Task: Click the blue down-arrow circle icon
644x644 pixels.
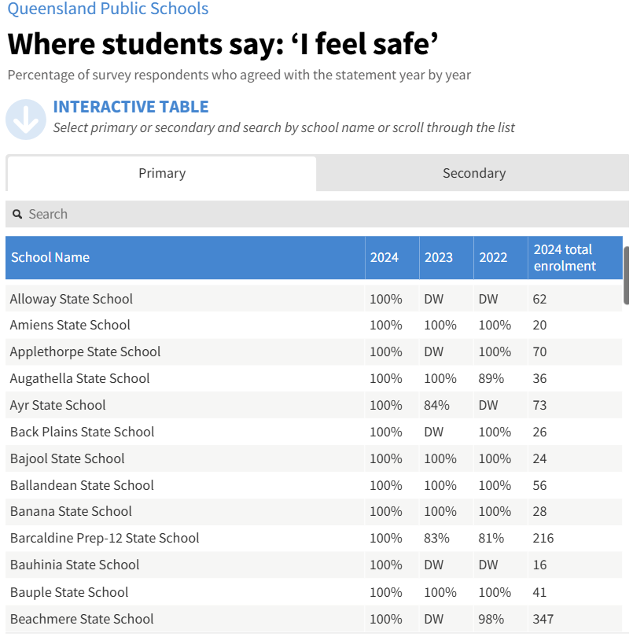Action: tap(26, 120)
